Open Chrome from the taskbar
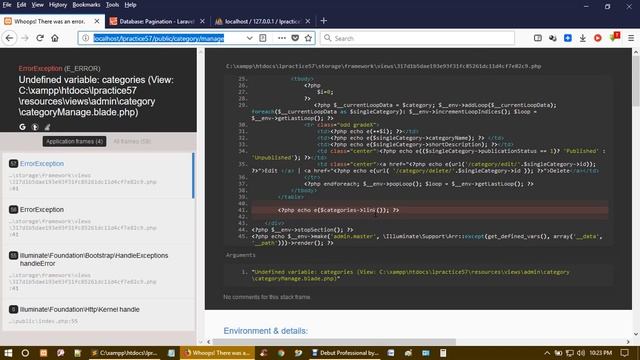The width and height of the screenshot is (640, 360). tap(281, 353)
